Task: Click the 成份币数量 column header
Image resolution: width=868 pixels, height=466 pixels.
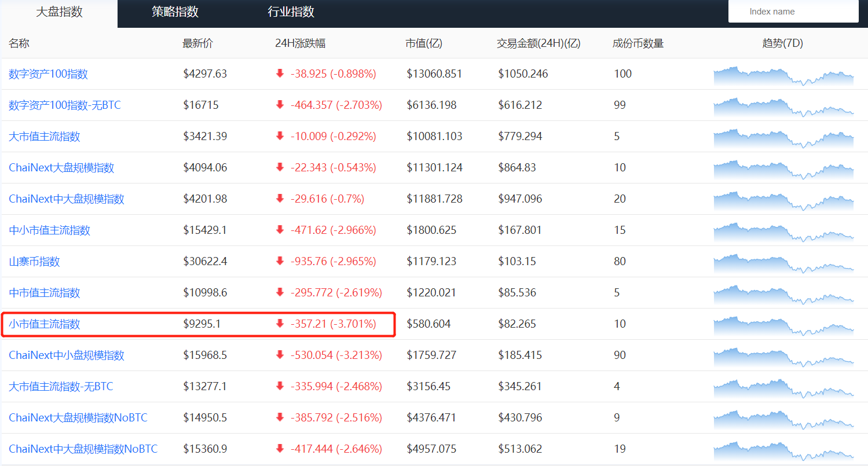Action: click(x=638, y=43)
